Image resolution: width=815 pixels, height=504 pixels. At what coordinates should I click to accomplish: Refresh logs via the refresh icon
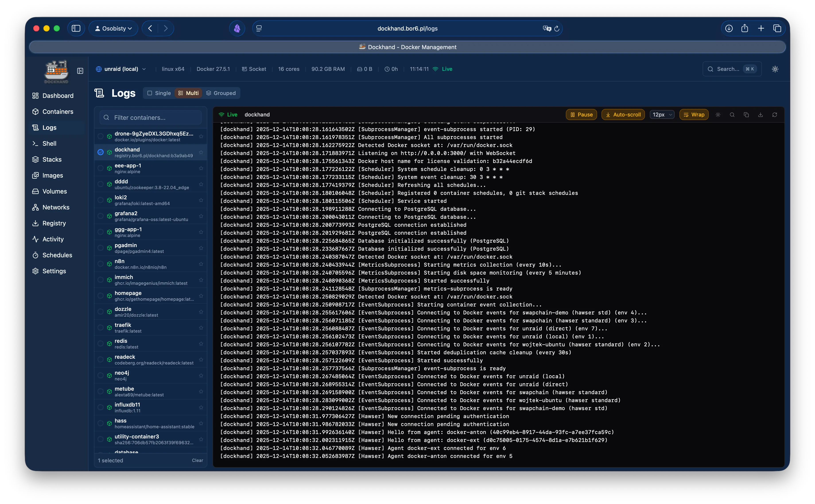point(775,114)
